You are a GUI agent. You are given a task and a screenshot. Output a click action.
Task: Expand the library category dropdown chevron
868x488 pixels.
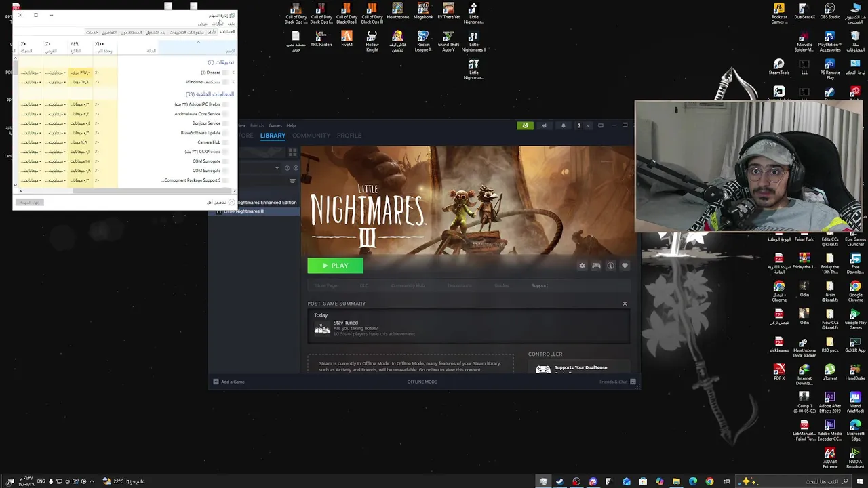tap(277, 168)
